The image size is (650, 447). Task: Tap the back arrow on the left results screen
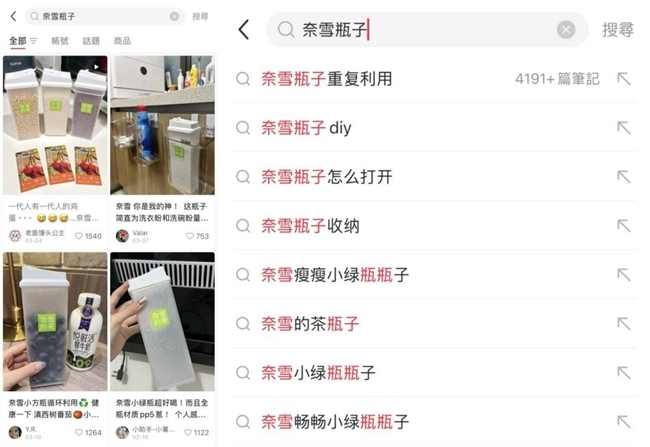pos(14,16)
